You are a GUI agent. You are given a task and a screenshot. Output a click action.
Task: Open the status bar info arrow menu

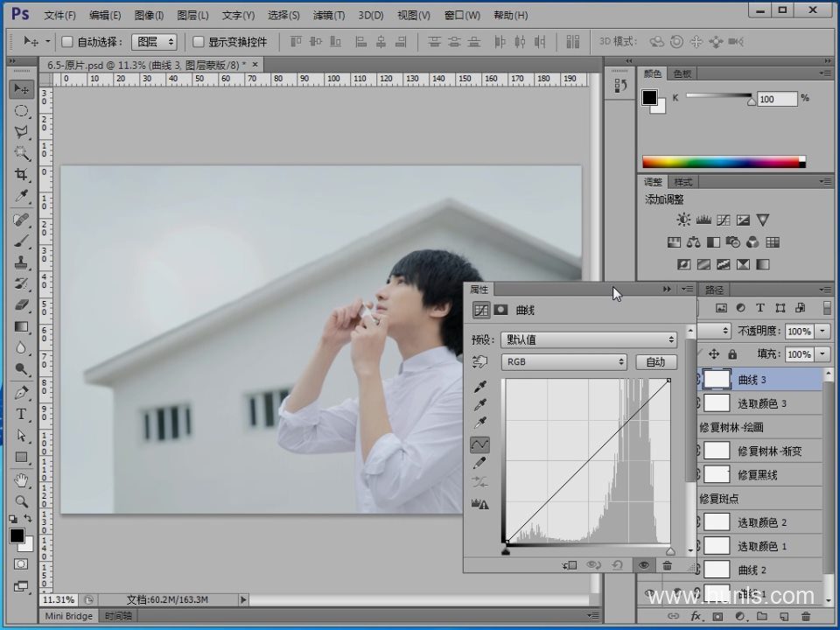click(x=243, y=599)
